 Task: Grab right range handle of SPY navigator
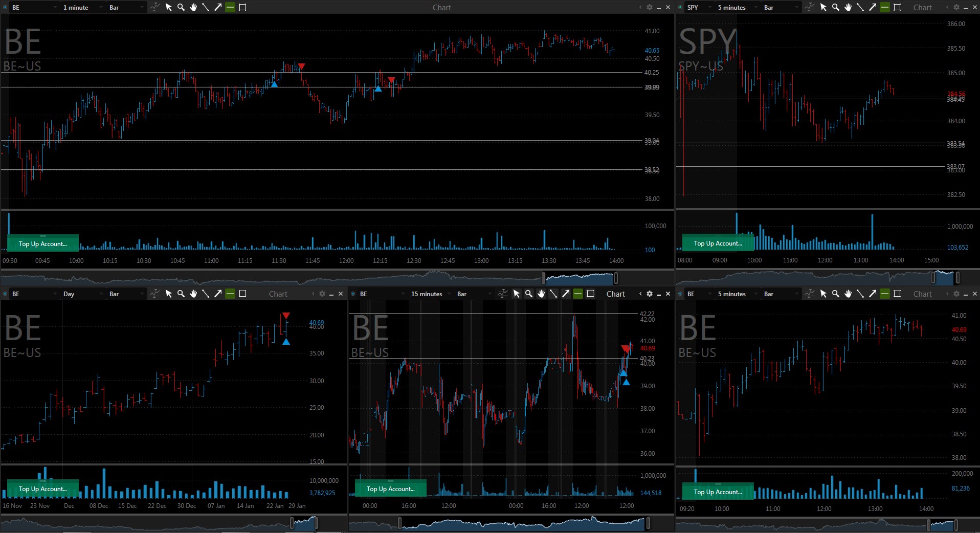coord(957,278)
